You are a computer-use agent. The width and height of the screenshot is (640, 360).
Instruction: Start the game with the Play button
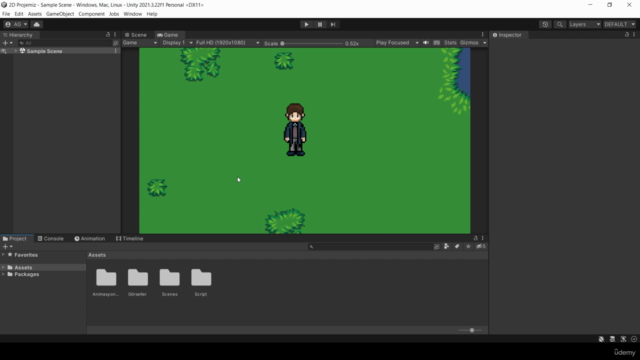pos(306,24)
